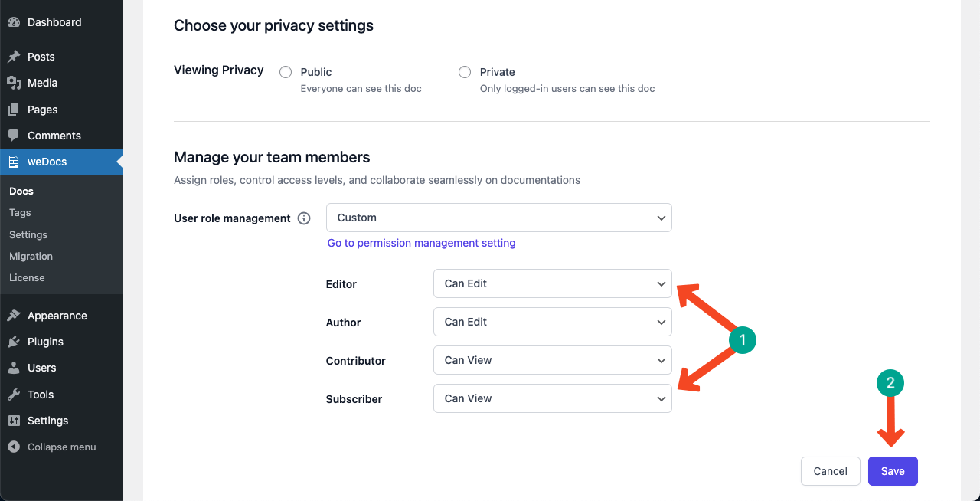This screenshot has height=501, width=980.
Task: Open the Tools menu item
Action: tap(61, 395)
